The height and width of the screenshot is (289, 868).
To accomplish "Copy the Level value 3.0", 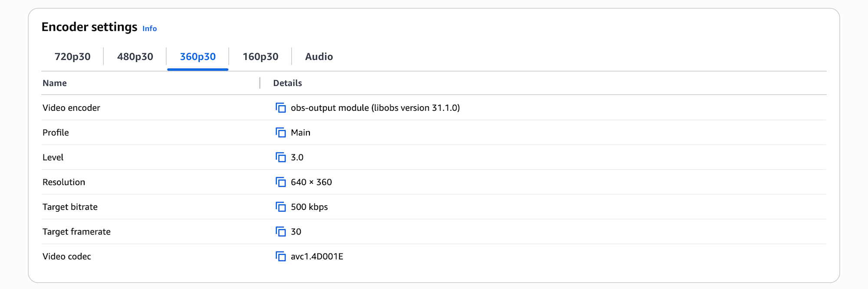I will [x=281, y=157].
